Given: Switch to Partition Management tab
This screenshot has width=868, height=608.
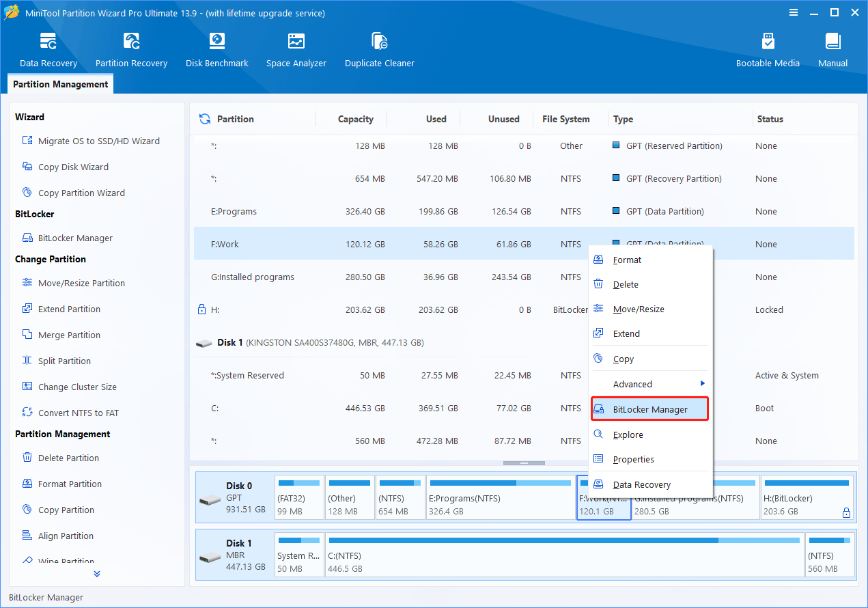Looking at the screenshot, I should [x=61, y=84].
